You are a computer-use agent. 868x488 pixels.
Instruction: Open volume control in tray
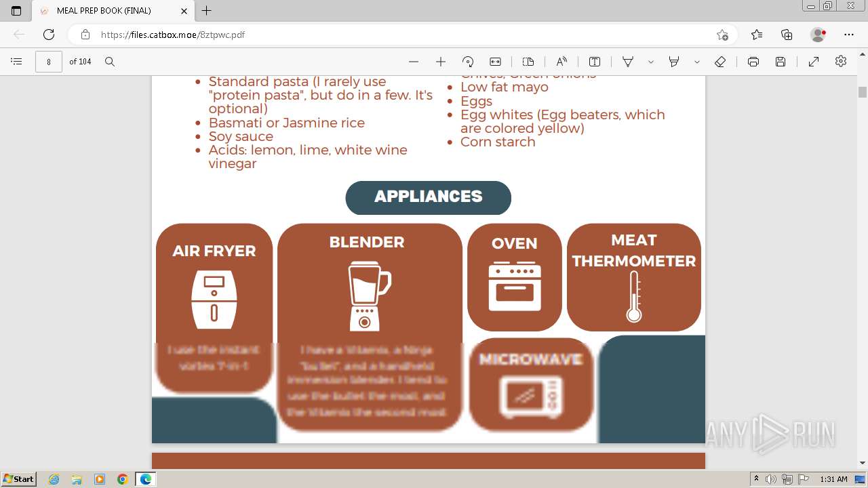point(771,479)
